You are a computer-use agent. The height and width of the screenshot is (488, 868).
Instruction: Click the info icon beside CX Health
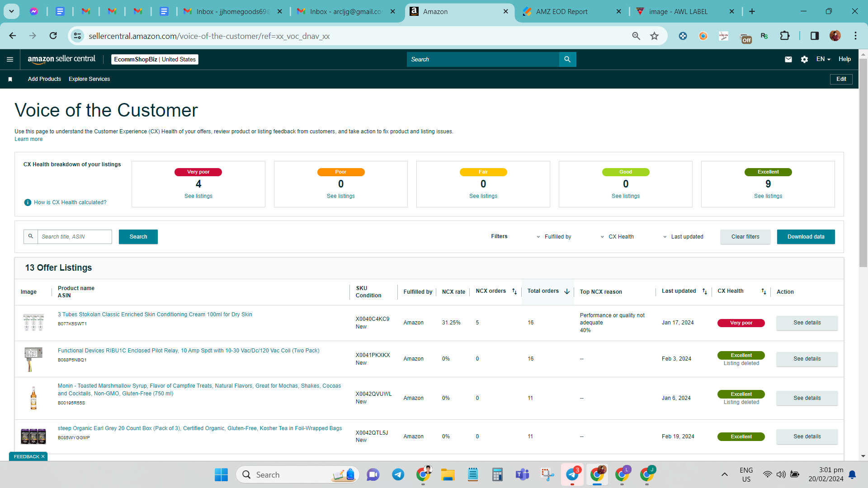pyautogui.click(x=28, y=202)
